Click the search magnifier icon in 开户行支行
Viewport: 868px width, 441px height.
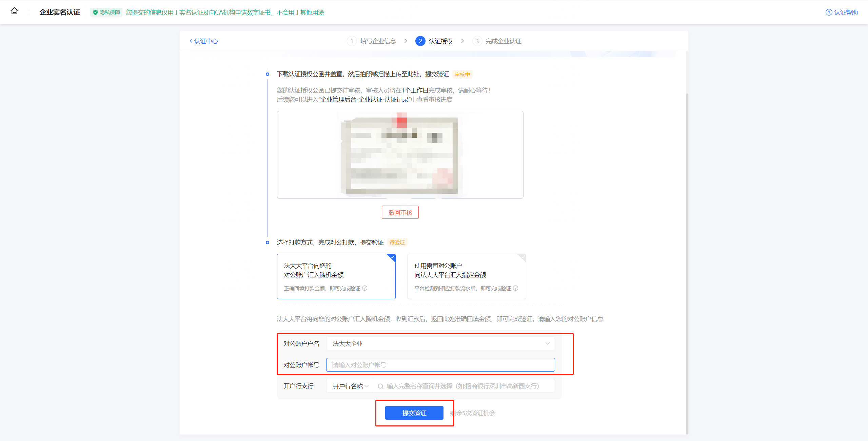coord(380,386)
